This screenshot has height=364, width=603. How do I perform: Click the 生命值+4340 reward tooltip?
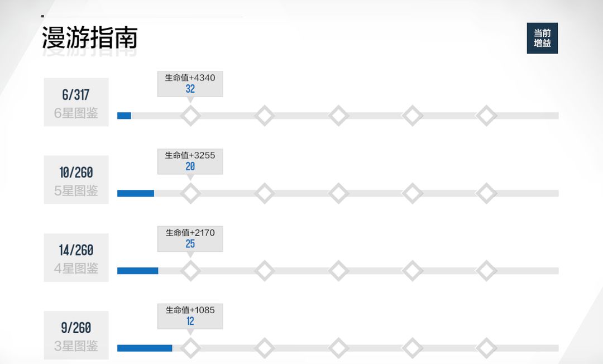coord(190,84)
